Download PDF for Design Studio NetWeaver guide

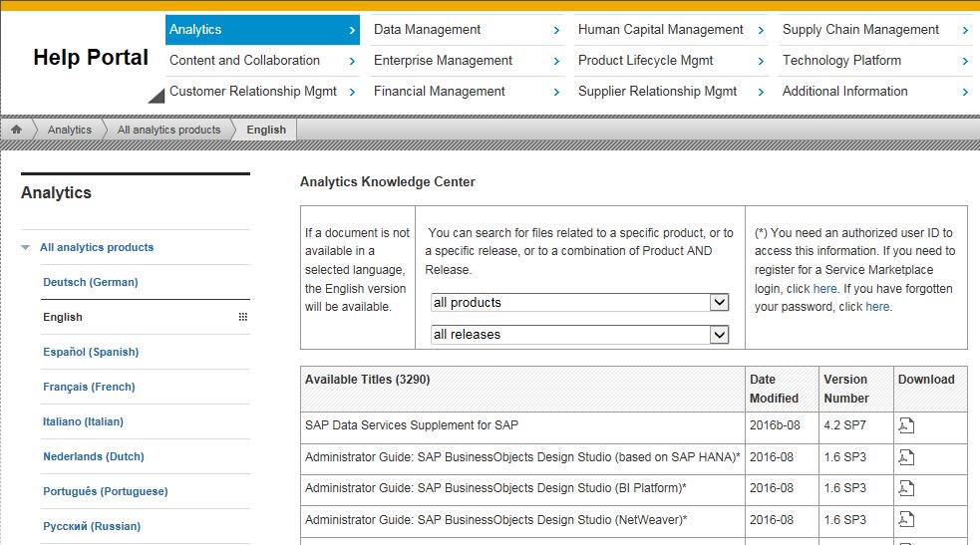(x=906, y=519)
